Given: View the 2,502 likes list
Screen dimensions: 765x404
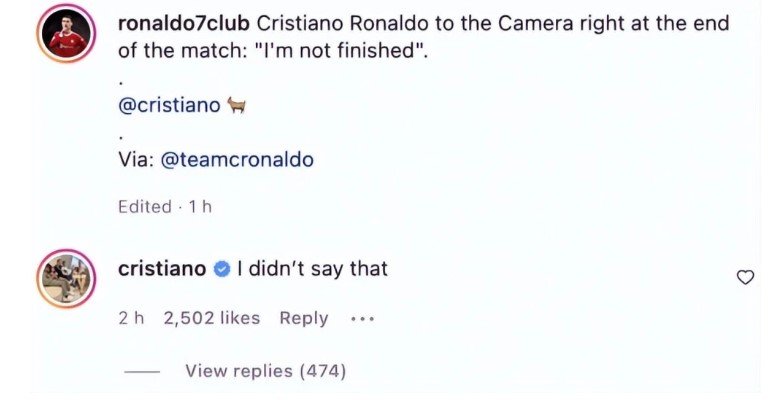Looking at the screenshot, I should [211, 318].
